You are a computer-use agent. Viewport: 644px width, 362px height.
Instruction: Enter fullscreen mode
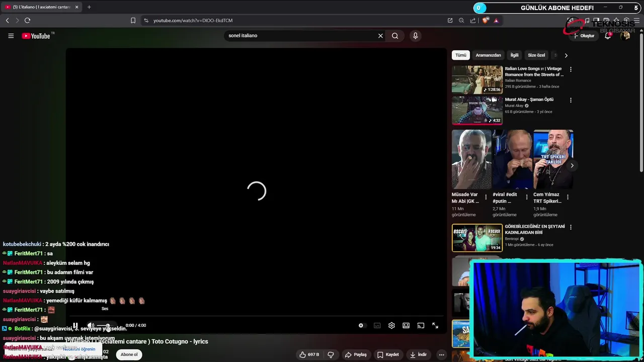click(x=435, y=326)
